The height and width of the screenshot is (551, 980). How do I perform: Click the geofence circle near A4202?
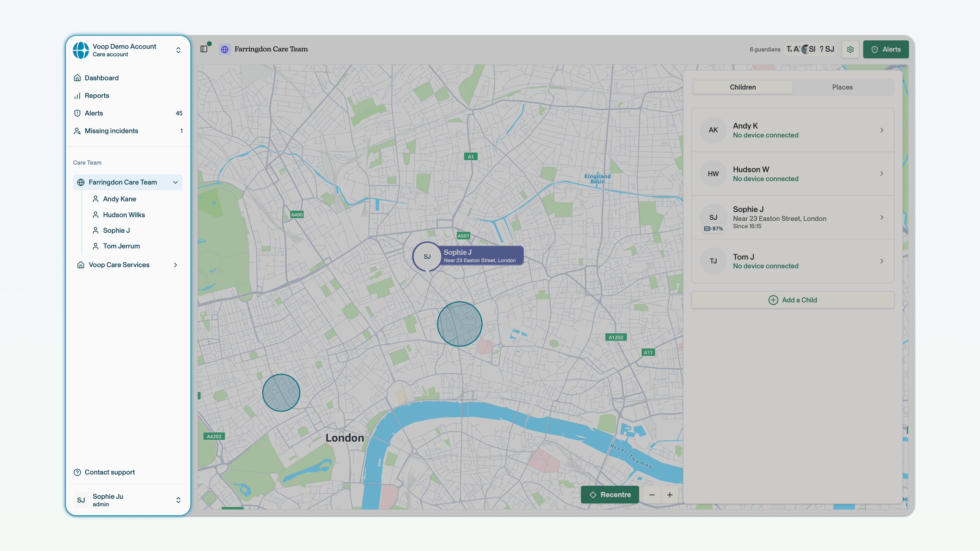281,393
